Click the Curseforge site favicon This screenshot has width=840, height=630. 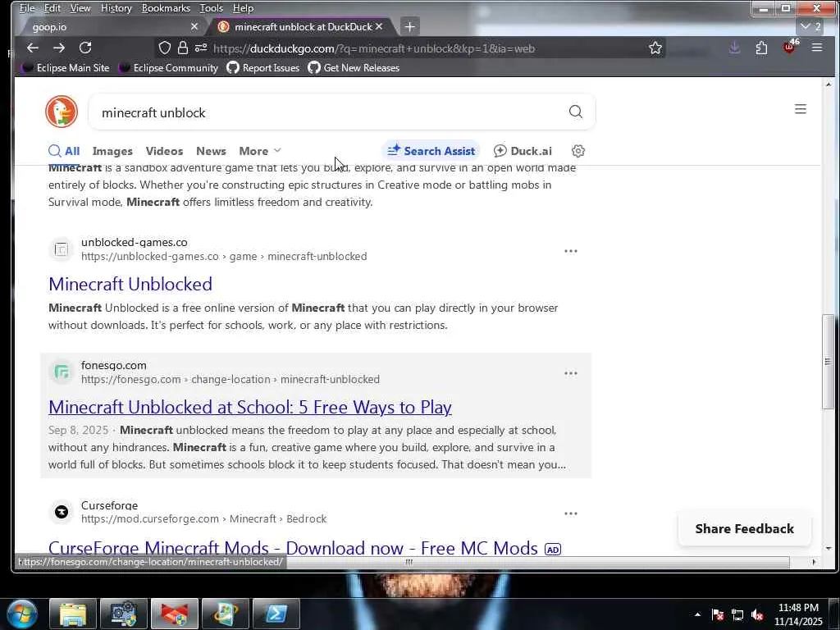coord(62,512)
